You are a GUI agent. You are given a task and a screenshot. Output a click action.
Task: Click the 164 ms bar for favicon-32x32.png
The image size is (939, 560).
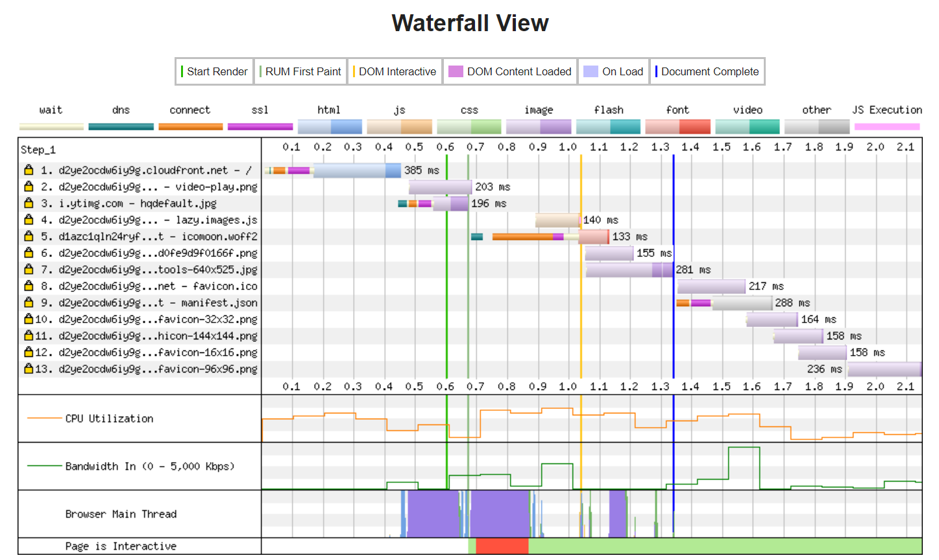pyautogui.click(x=772, y=319)
